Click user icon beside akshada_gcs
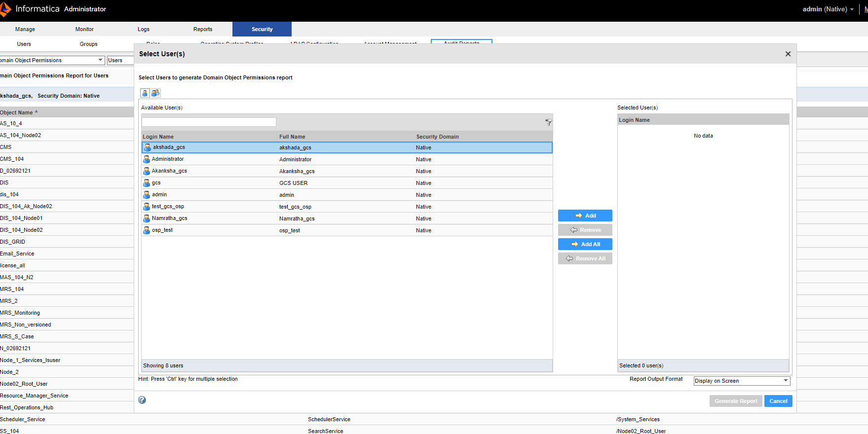The width and height of the screenshot is (868, 434). tap(147, 147)
